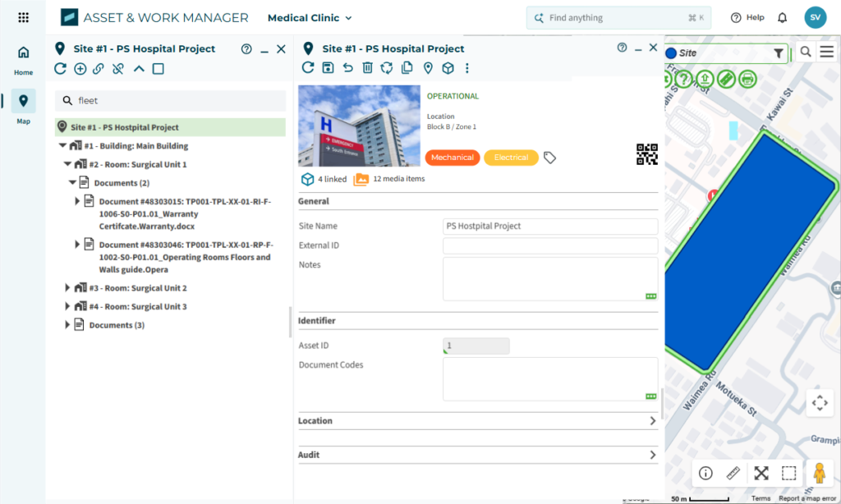Viewport: 841px width, 504px height.
Task: Open the app launcher grid
Action: pos(23,18)
